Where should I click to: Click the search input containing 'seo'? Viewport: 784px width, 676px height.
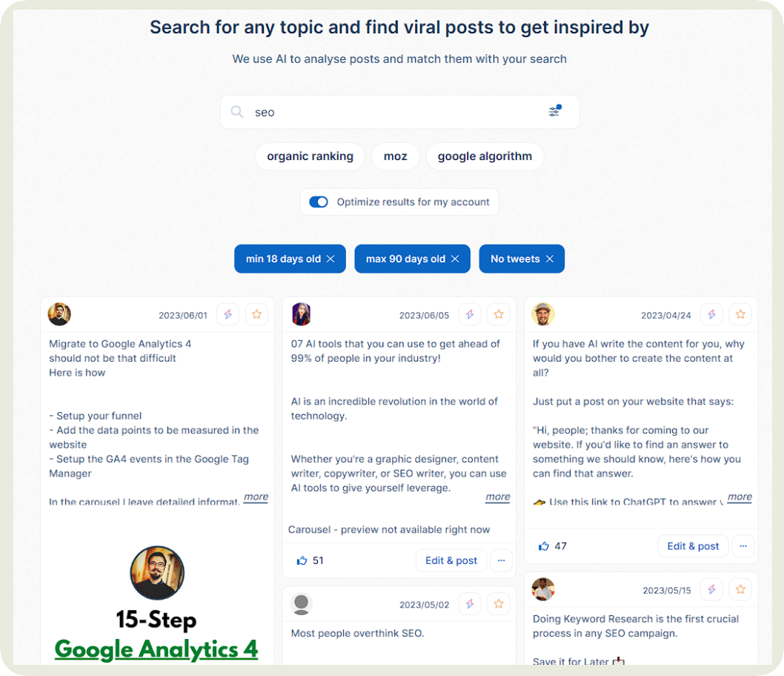[371, 111]
